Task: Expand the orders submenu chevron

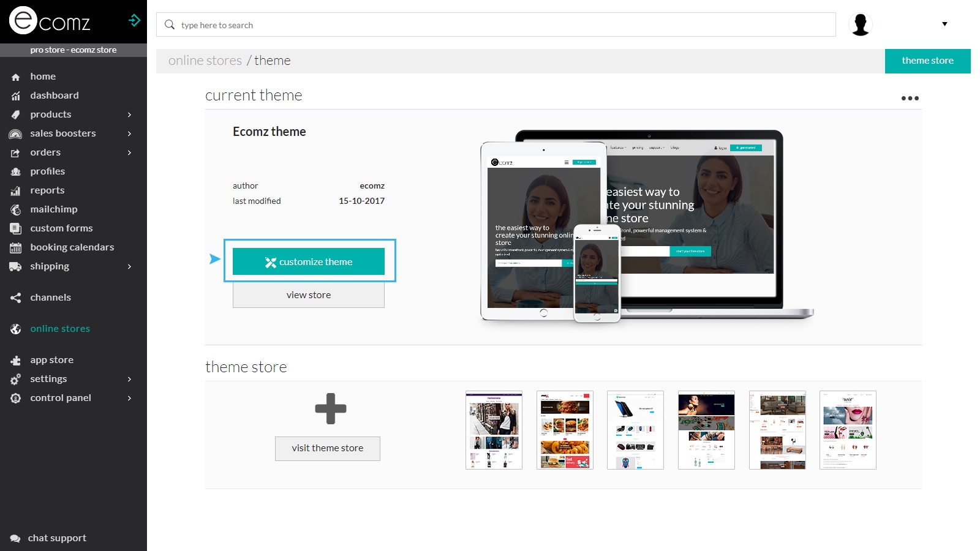Action: coord(129,152)
